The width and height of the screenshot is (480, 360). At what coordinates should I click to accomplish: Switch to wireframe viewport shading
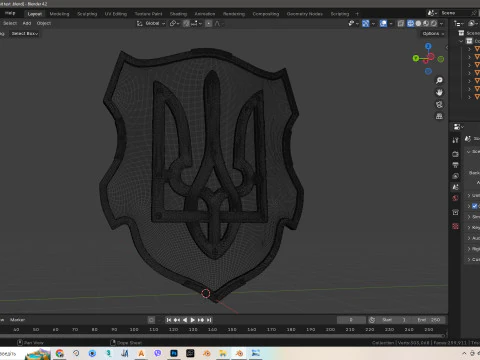pos(411,23)
